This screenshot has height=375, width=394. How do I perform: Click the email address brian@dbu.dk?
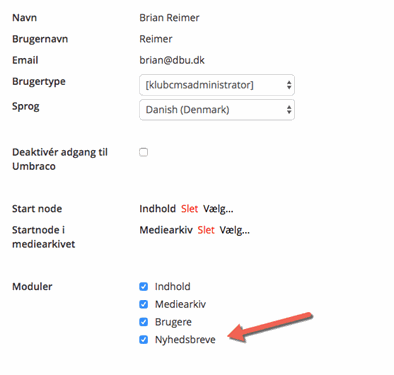(172, 60)
